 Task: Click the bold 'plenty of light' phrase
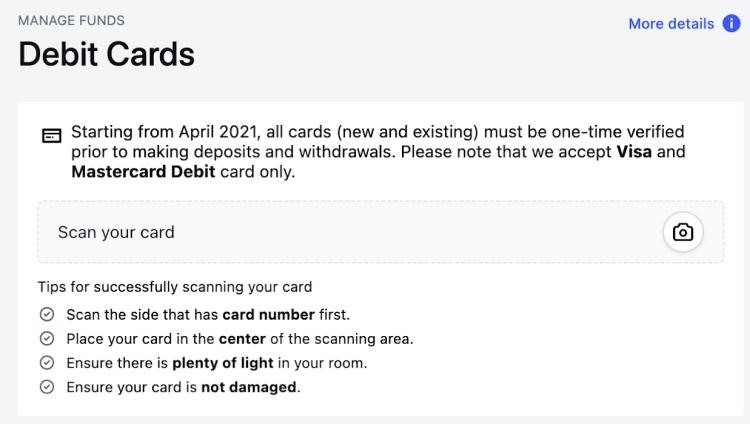click(223, 363)
